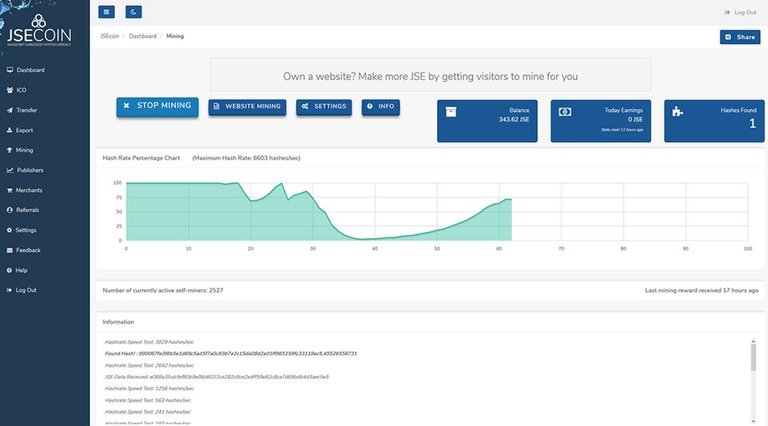Image resolution: width=768 pixels, height=426 pixels.
Task: Click the Dashboard breadcrumb link
Action: [x=142, y=36]
